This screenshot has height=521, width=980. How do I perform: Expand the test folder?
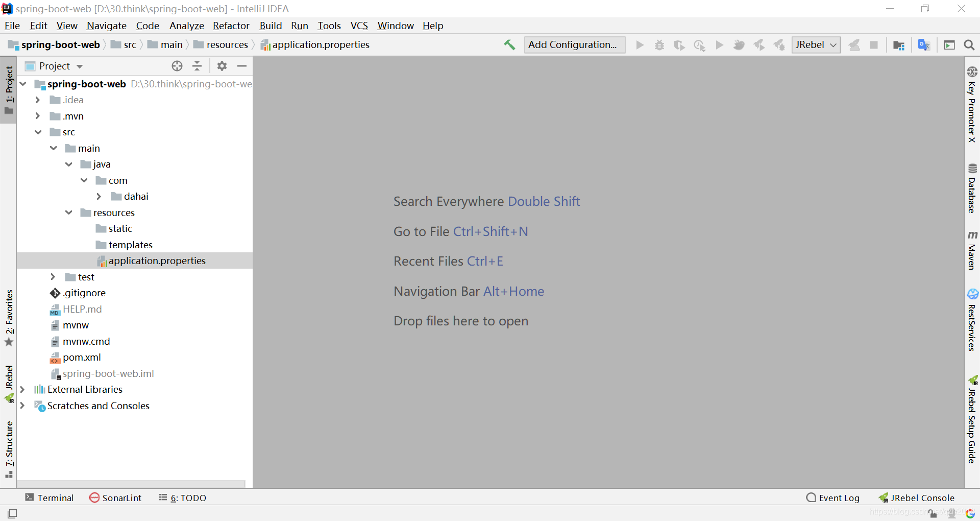[x=53, y=277]
